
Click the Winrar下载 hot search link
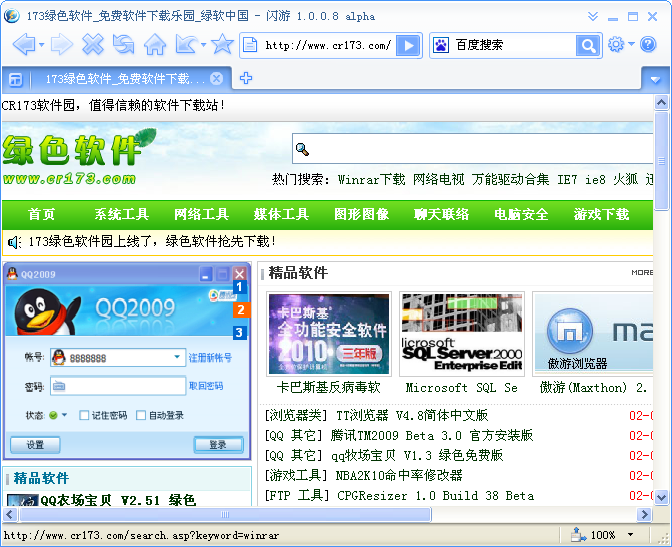point(371,179)
